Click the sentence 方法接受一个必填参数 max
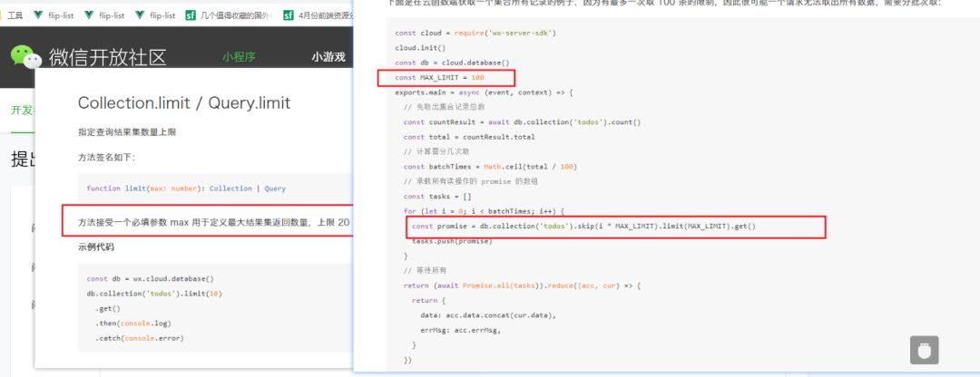 pyautogui.click(x=213, y=222)
